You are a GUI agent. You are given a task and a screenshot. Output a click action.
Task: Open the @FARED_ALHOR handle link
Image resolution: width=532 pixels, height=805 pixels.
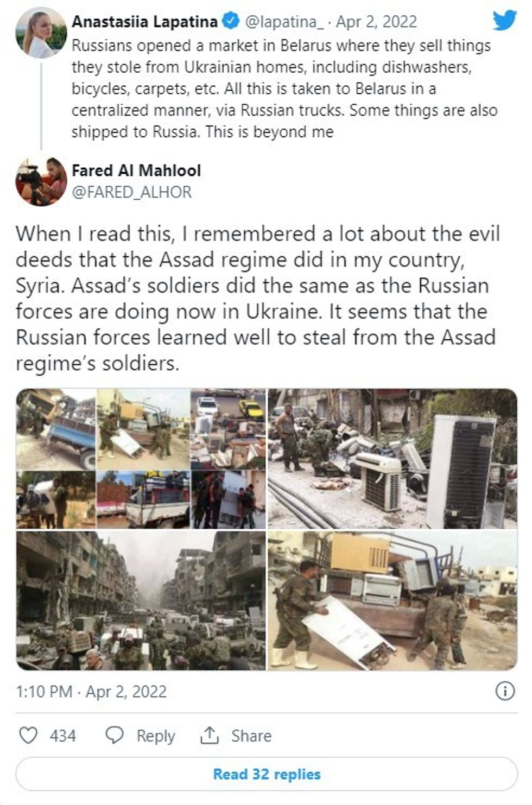pyautogui.click(x=131, y=192)
